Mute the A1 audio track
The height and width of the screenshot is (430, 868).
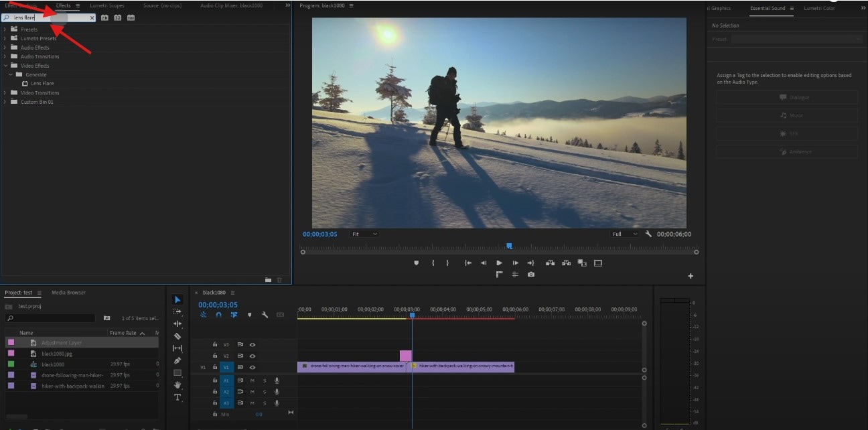pyautogui.click(x=251, y=380)
